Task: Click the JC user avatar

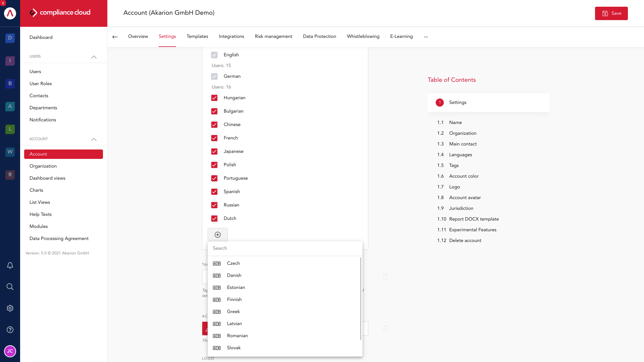Action: pyautogui.click(x=10, y=351)
